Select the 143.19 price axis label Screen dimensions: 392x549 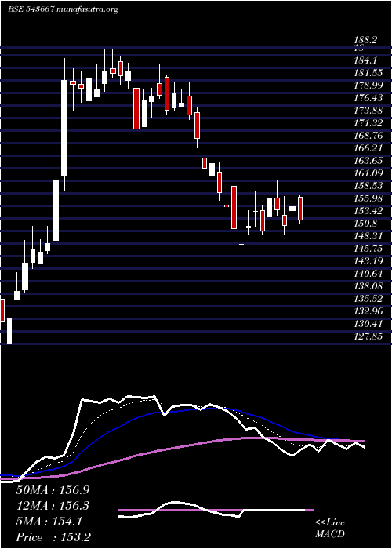368,261
